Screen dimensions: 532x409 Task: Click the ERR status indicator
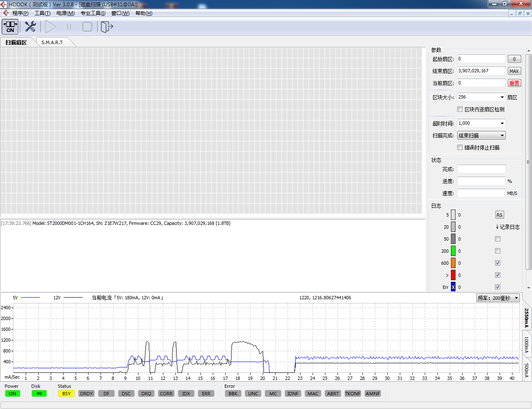pyautogui.click(x=206, y=394)
